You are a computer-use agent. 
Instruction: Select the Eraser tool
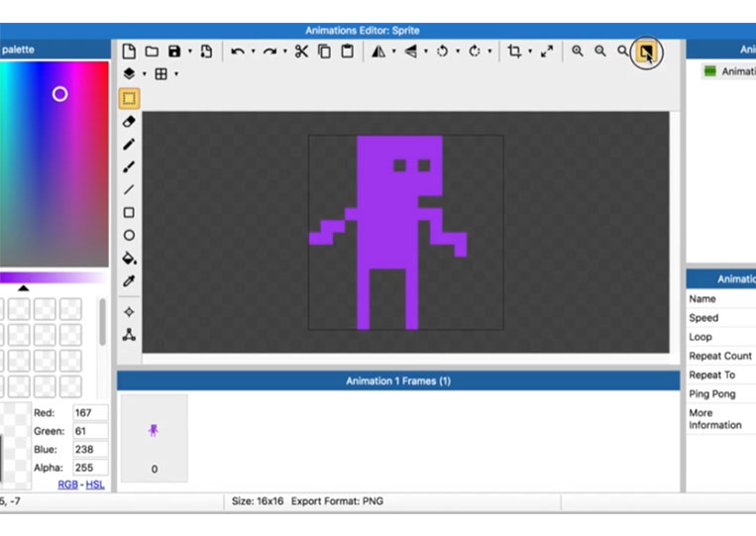coord(129,122)
